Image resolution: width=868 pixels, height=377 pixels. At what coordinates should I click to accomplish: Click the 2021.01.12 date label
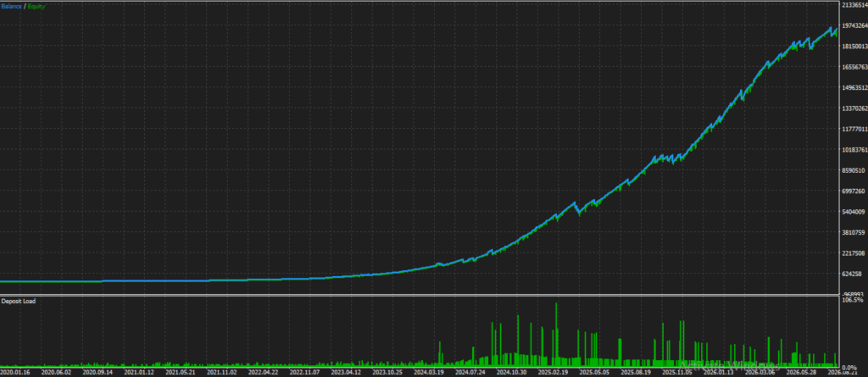[138, 373]
